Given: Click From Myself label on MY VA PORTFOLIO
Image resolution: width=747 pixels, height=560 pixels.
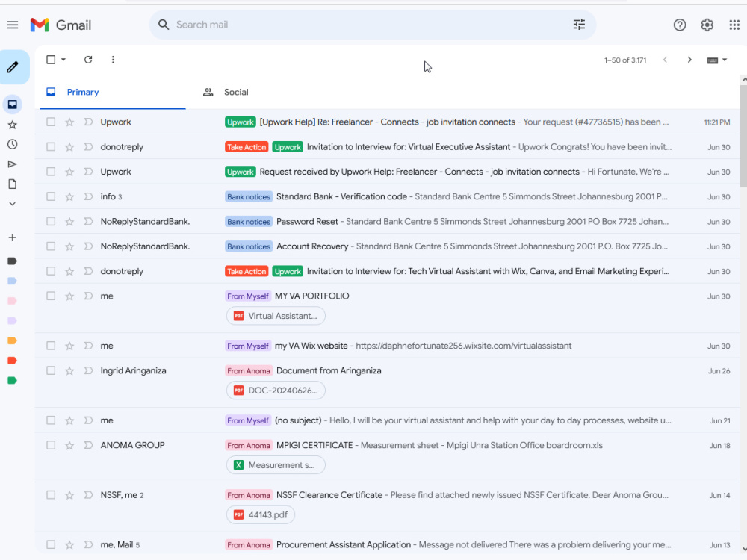Looking at the screenshot, I should [248, 296].
